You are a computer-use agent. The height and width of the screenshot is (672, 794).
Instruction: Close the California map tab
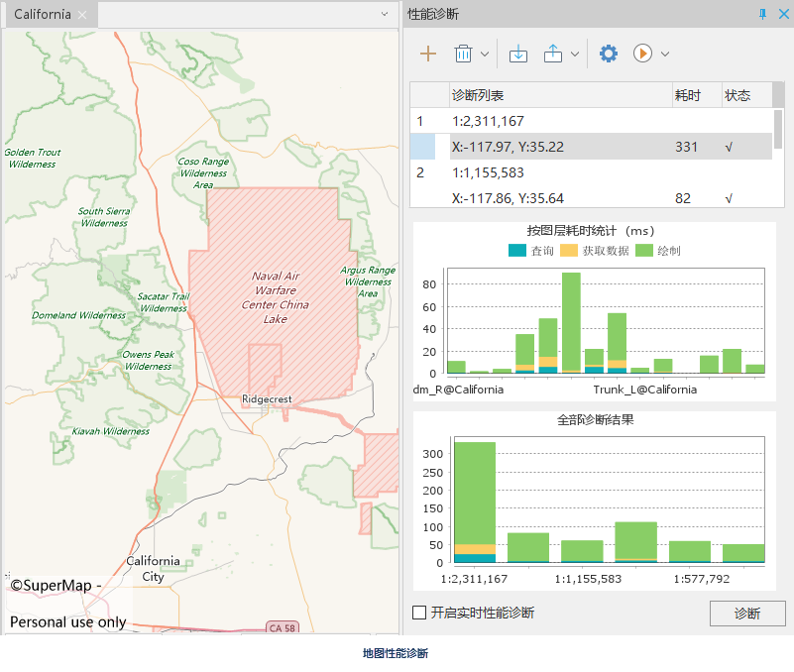(83, 15)
